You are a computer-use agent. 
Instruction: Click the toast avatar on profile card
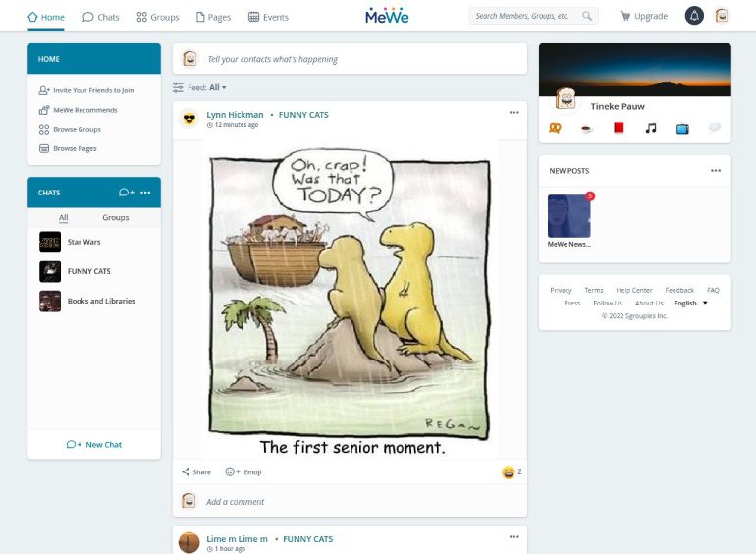click(566, 99)
